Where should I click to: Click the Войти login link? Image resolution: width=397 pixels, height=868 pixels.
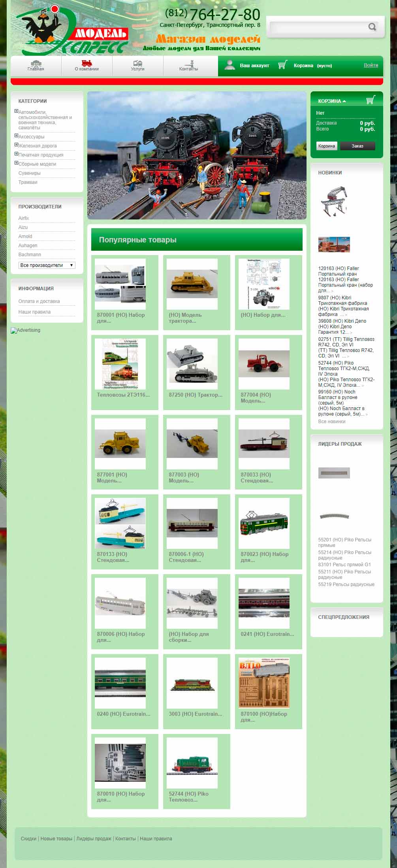(371, 65)
